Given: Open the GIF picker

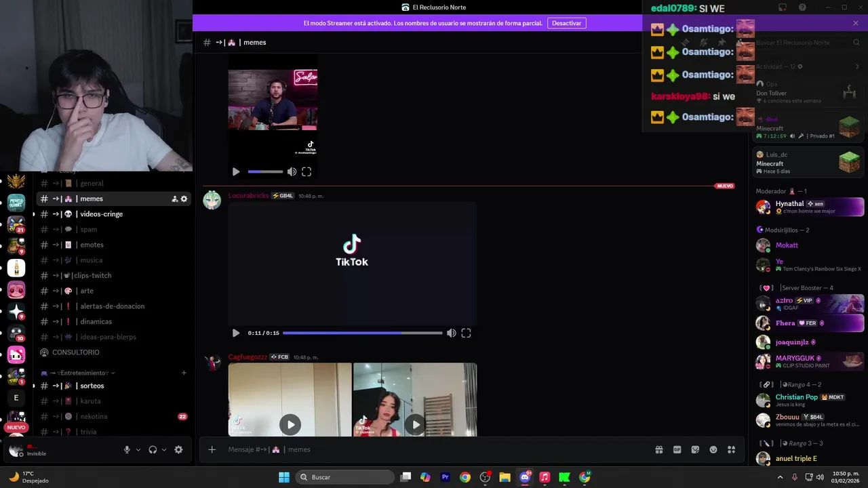Looking at the screenshot, I should pos(677,449).
